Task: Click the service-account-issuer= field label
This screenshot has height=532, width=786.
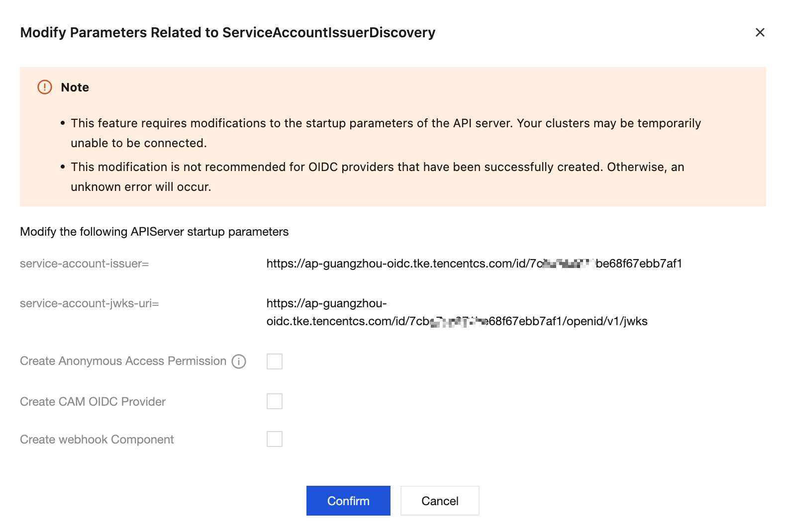Action: [x=85, y=264]
